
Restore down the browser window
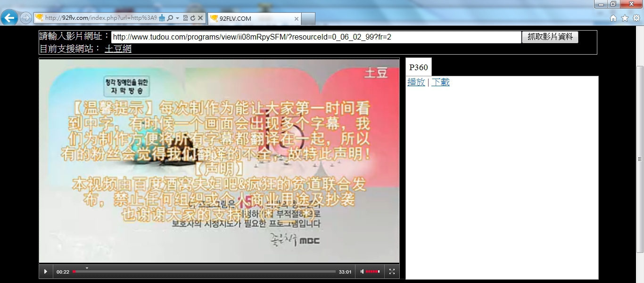coord(613,4)
